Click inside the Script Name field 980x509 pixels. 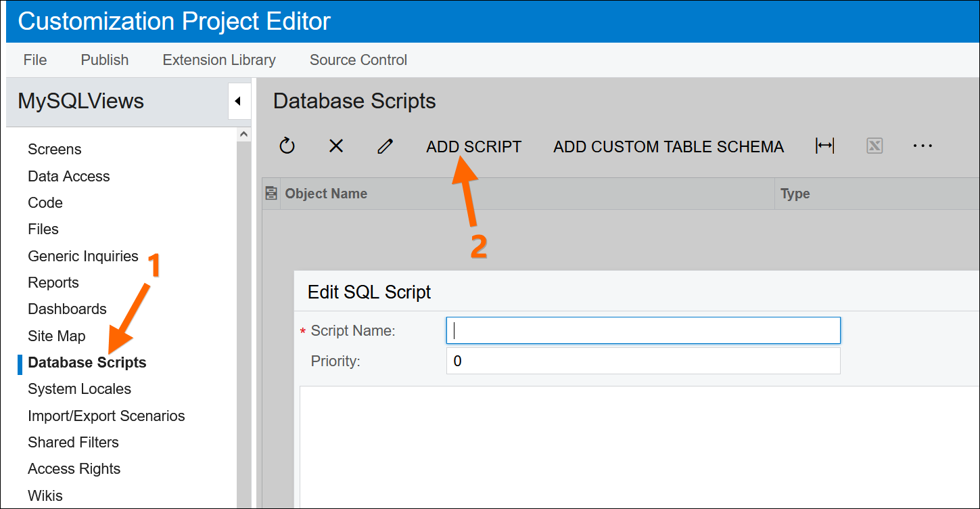click(x=643, y=330)
